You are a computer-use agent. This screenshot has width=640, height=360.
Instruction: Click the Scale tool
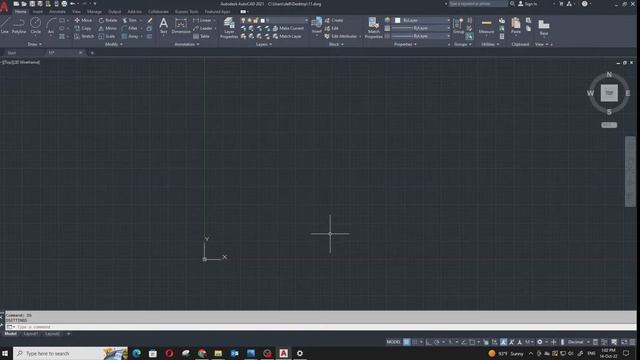click(107, 36)
